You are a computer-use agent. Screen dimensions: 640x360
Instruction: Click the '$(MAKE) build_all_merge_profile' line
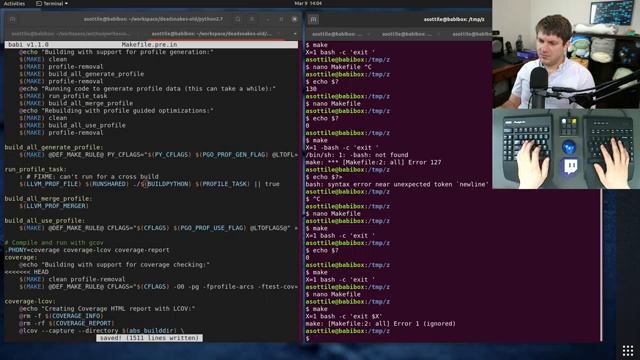pos(76,103)
